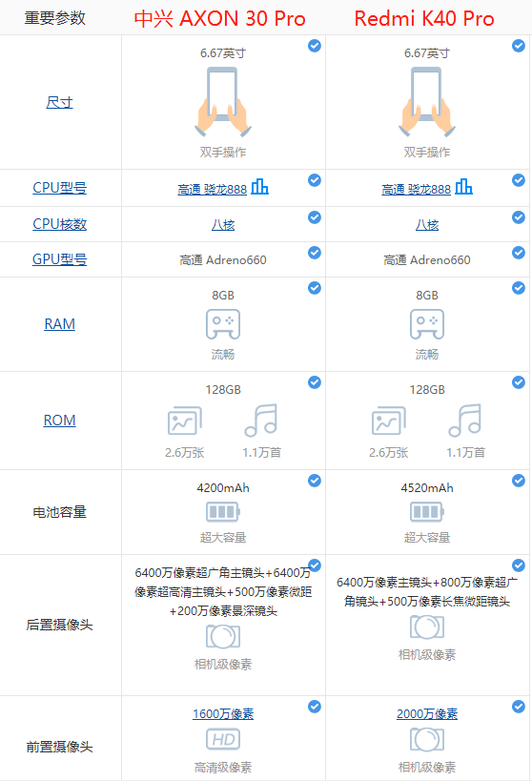Click the battery icon under 4520mAh

427,511
